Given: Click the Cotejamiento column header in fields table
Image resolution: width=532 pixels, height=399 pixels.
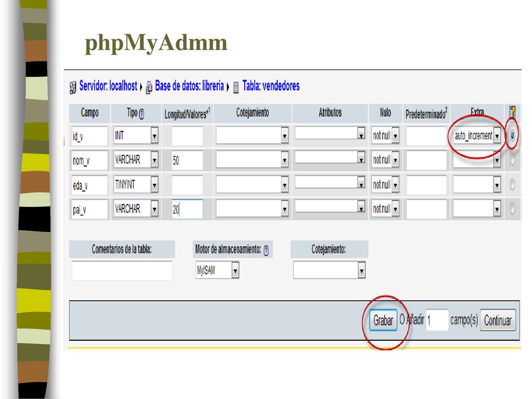Looking at the screenshot, I should click(252, 113).
